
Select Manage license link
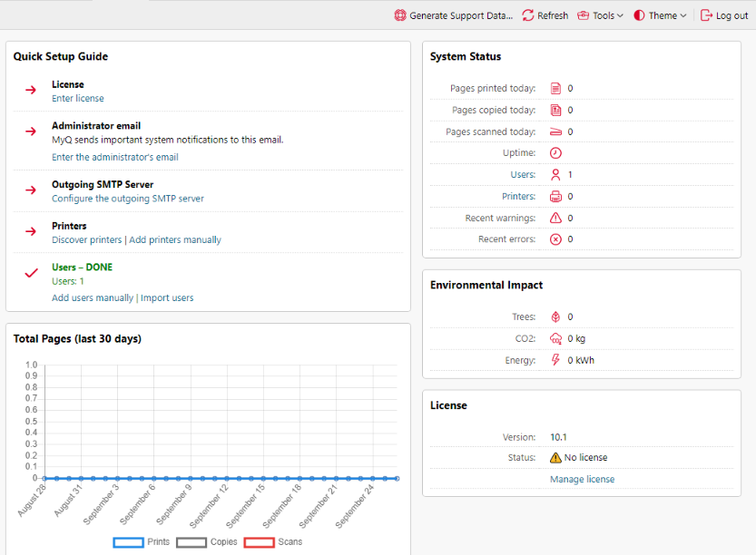point(582,479)
